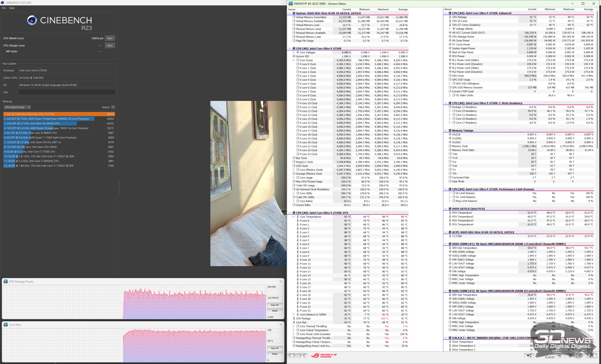The width and height of the screenshot is (601, 364).
Task: Click HWiNFO icon in Core Max graph title
Action: coord(6,325)
